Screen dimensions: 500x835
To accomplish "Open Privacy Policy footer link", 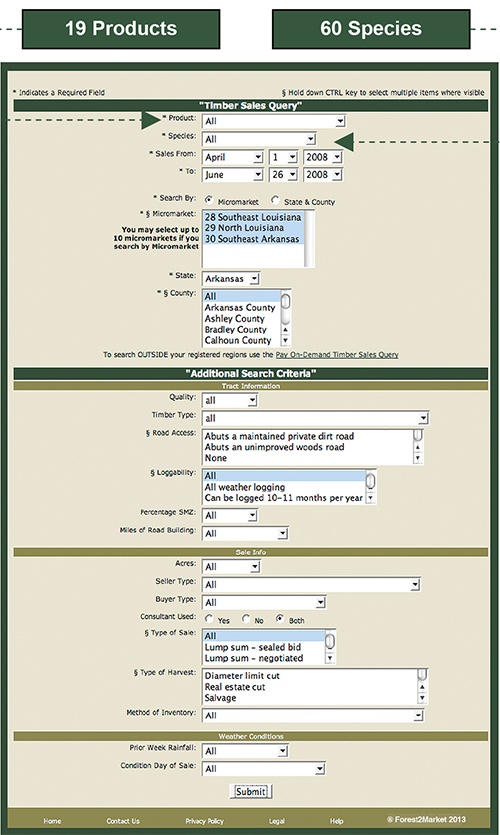I will coord(204,821).
